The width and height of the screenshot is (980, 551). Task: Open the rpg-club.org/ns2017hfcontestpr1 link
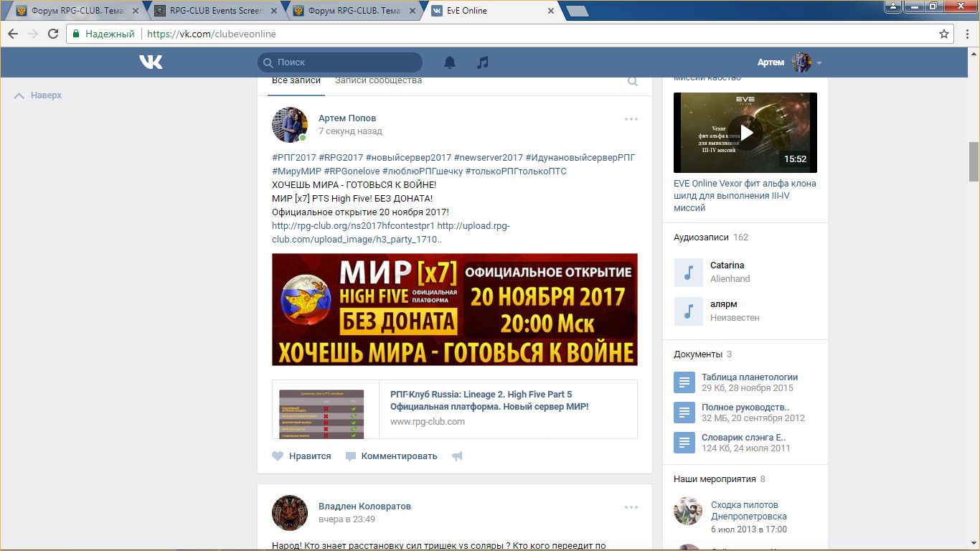pos(353,225)
